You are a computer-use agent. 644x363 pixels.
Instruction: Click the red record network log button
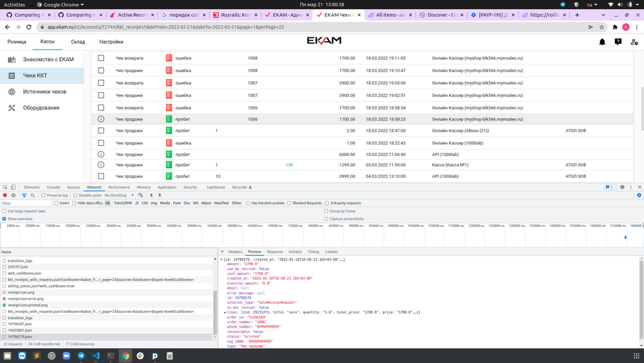5,195
